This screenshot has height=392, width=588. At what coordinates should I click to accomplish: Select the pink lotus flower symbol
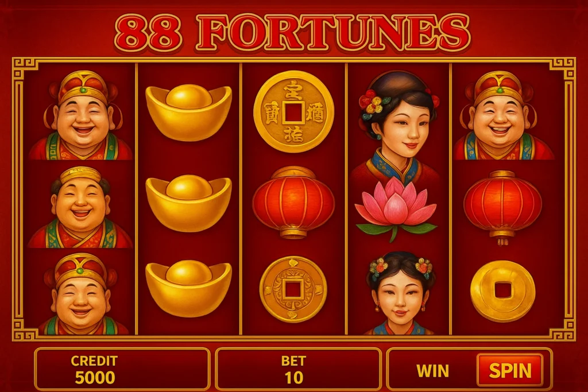pos(396,208)
